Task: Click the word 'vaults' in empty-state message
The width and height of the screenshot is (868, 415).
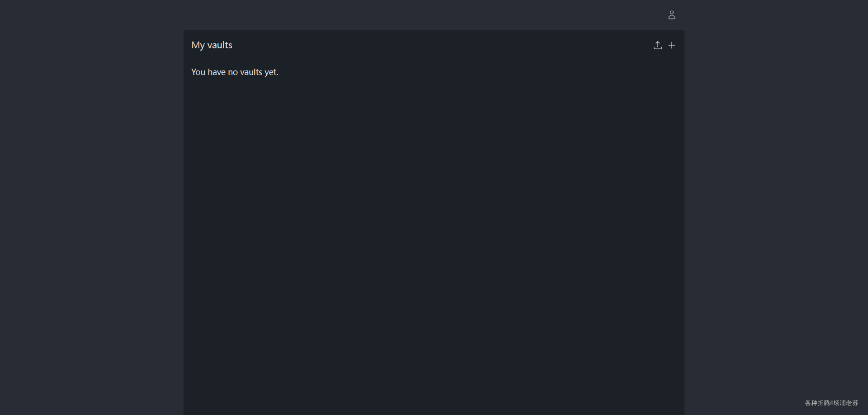Action: pyautogui.click(x=251, y=72)
